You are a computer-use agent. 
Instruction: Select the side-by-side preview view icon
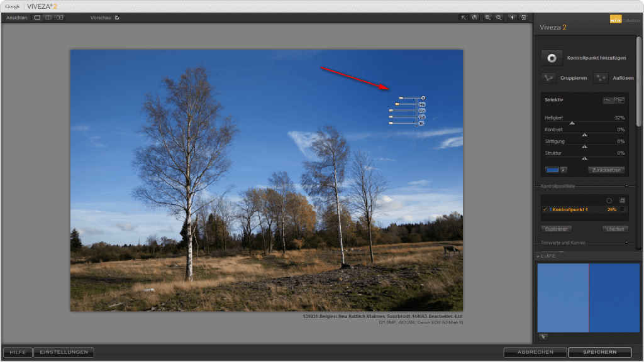tap(60, 18)
